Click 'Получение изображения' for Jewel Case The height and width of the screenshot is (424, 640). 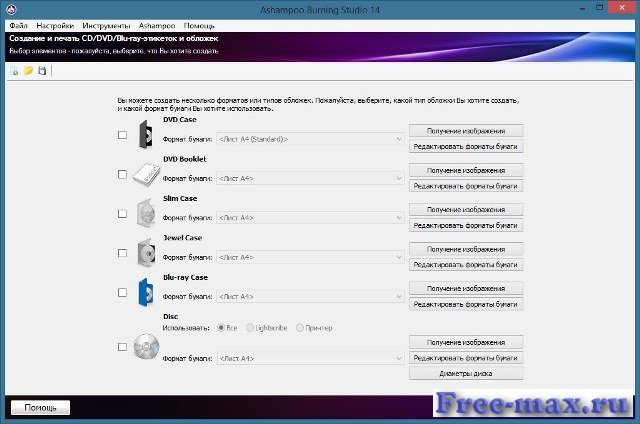(466, 249)
